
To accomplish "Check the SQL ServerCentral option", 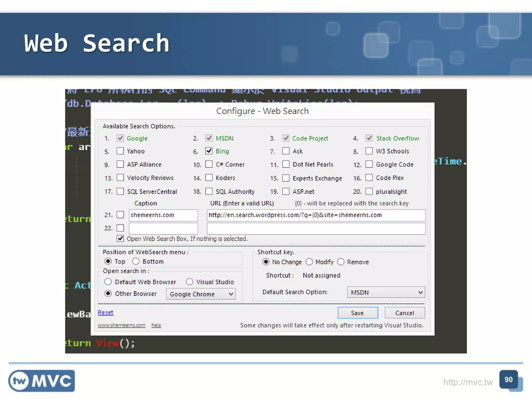I will [x=120, y=191].
